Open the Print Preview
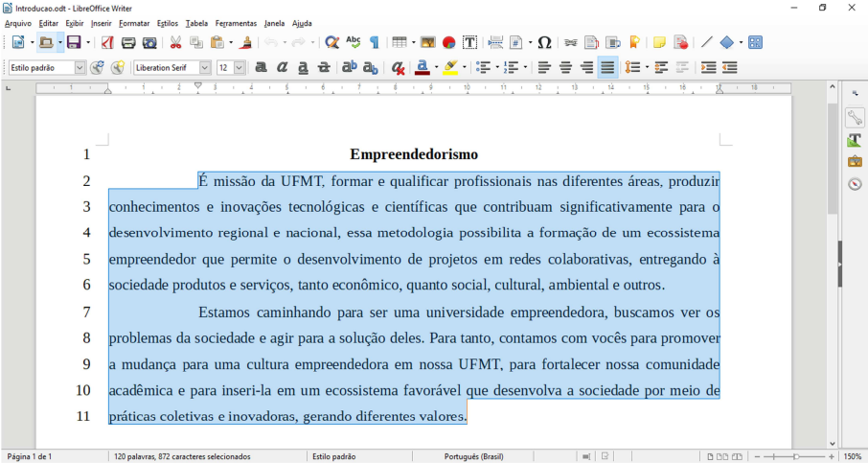The height and width of the screenshot is (463, 868). click(149, 42)
